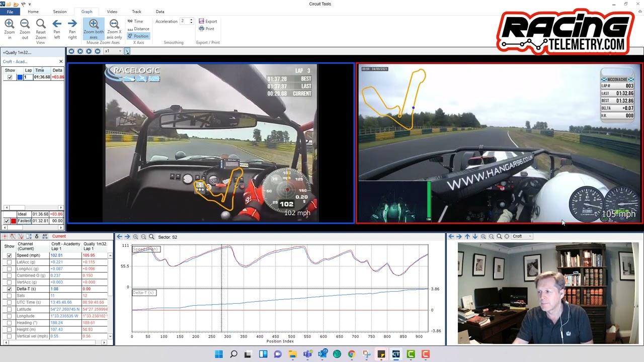Click the red Fastest lap color swatch
644x362 pixels.
tap(14, 221)
